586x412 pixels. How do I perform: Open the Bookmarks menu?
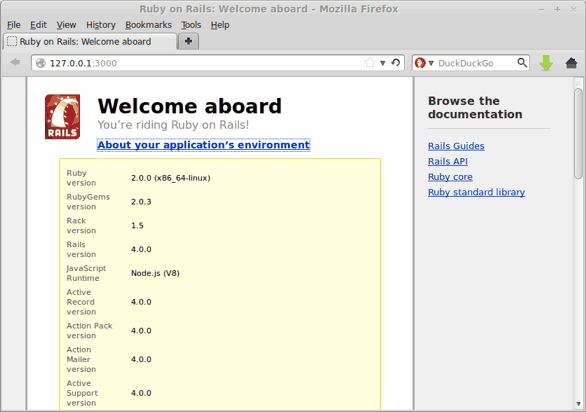point(148,25)
